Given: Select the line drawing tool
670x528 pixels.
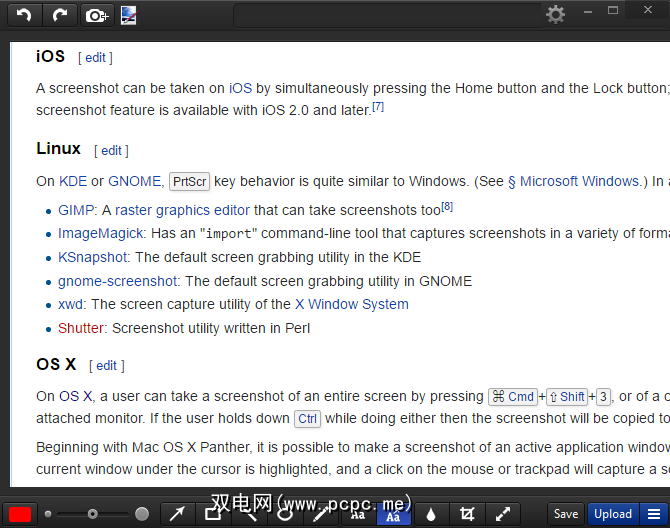Looking at the screenshot, I should click(249, 513).
